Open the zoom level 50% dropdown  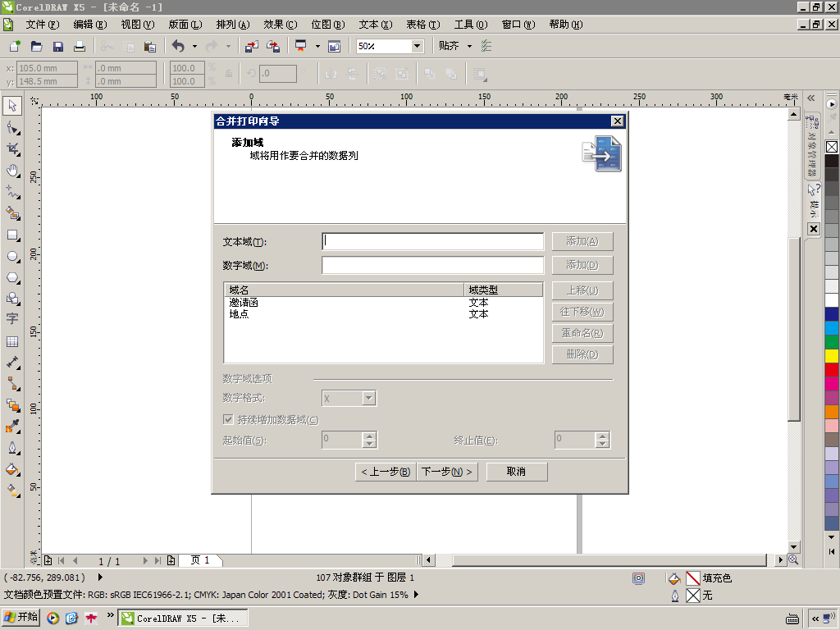pos(417,47)
